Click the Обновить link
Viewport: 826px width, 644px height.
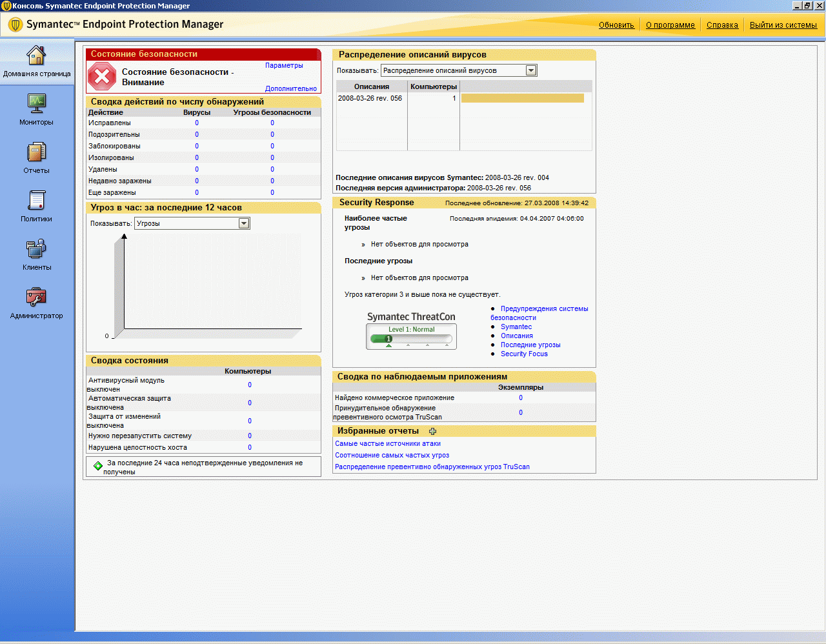[616, 25]
